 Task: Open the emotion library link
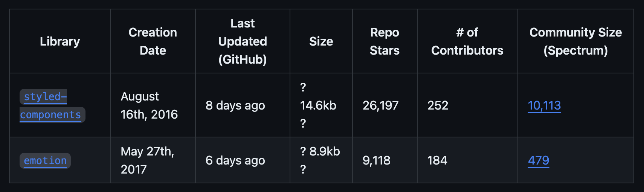coord(45,161)
